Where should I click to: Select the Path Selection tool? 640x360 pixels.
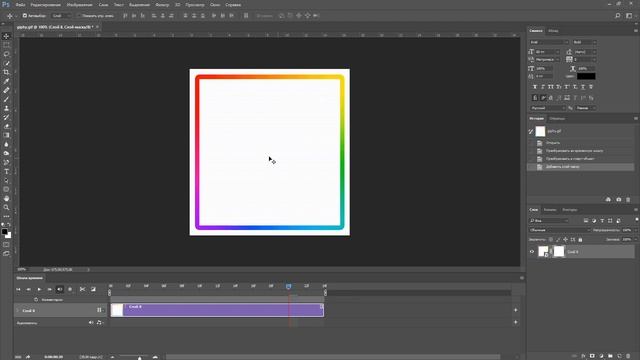(x=6, y=180)
